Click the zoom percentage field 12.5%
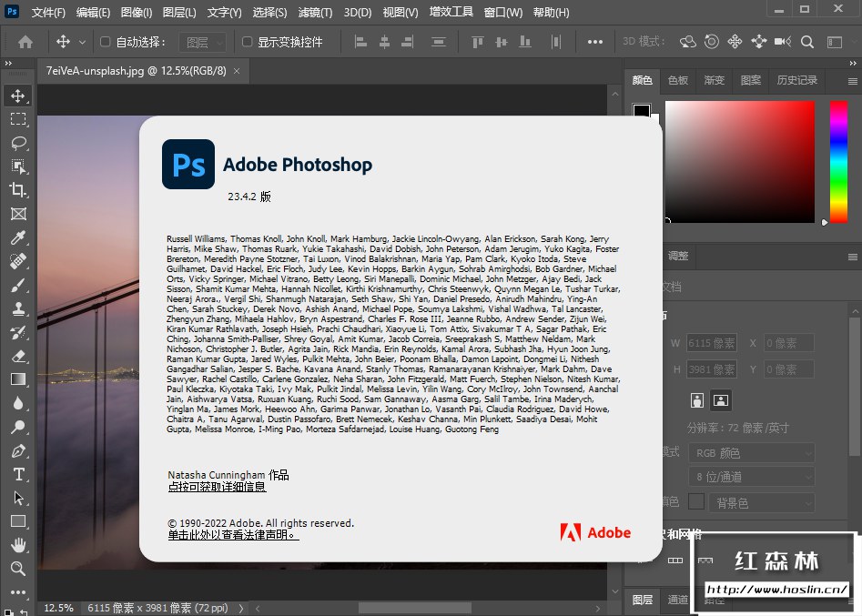 coord(58,608)
